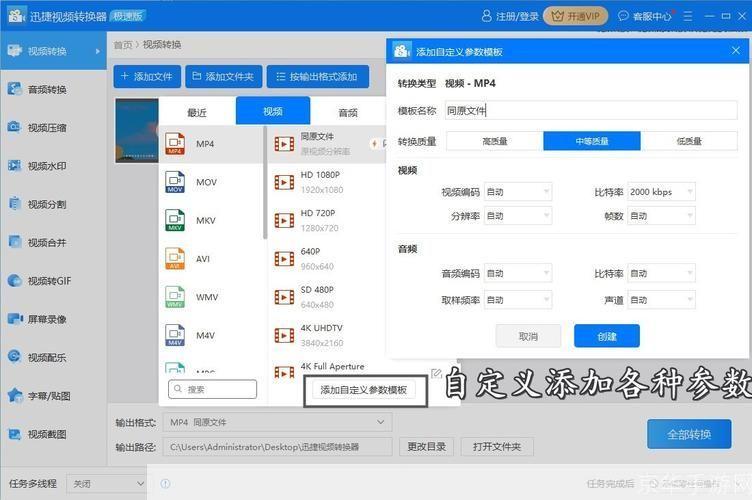Viewport: 752px width, 500px height.
Task: Open 音频转换 in the sidebar
Action: [x=53, y=89]
